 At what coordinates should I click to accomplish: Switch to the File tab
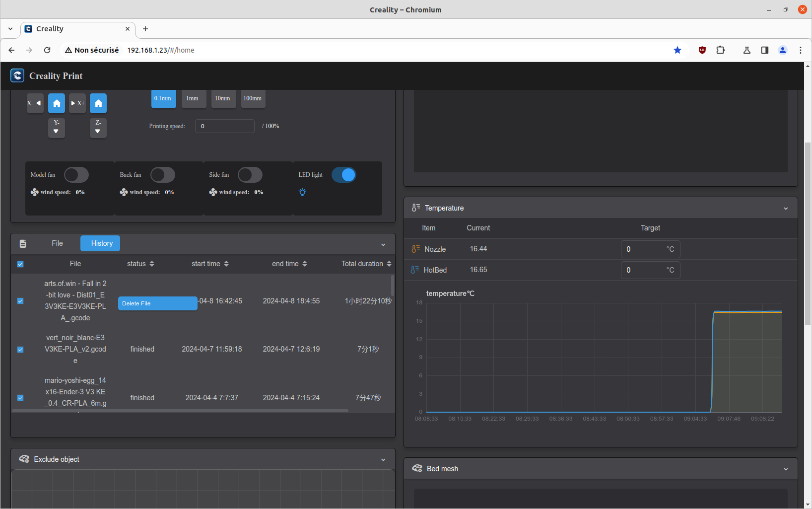tap(57, 243)
